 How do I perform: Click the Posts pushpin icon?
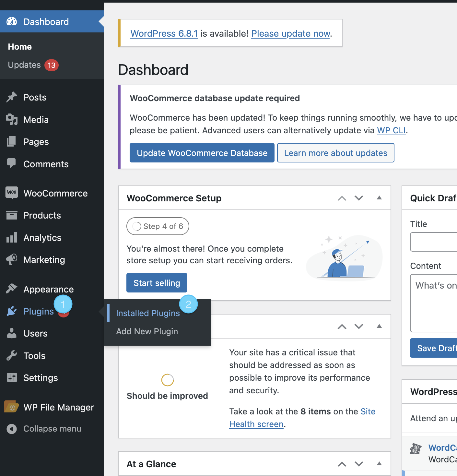click(x=12, y=97)
